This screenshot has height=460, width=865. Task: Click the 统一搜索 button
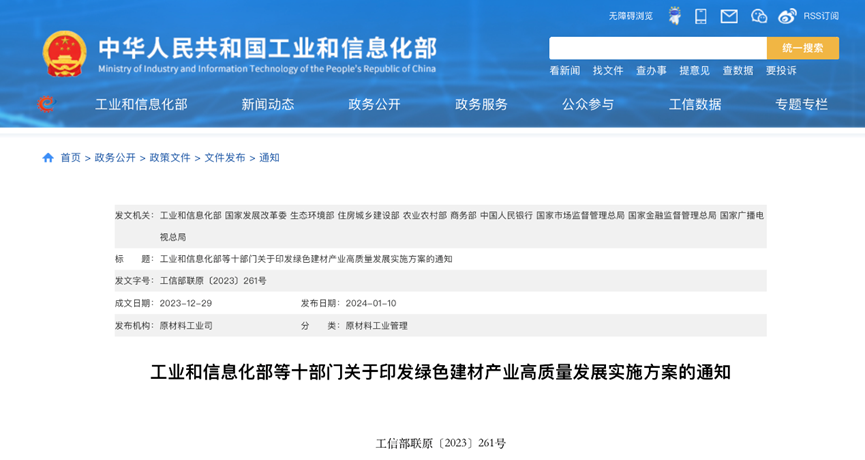click(803, 48)
